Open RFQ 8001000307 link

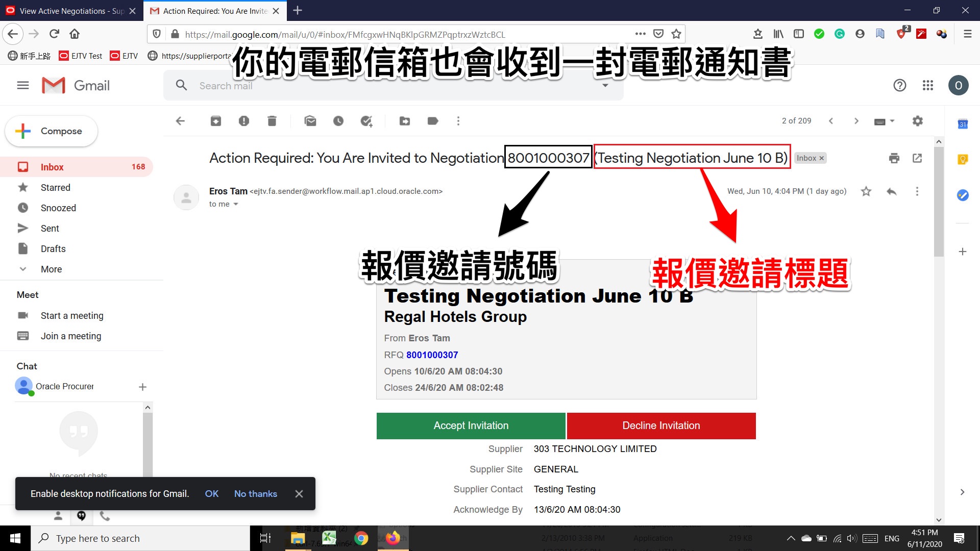432,355
